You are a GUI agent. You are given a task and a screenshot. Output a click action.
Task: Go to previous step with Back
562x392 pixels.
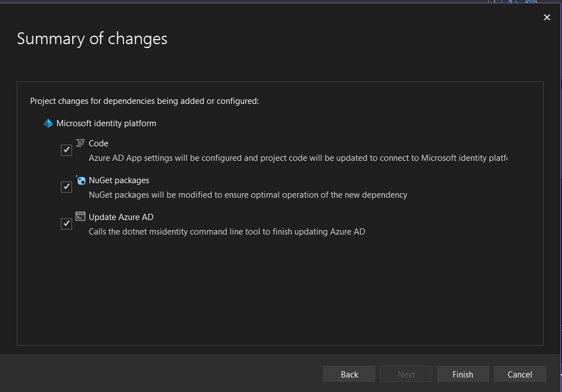(349, 374)
